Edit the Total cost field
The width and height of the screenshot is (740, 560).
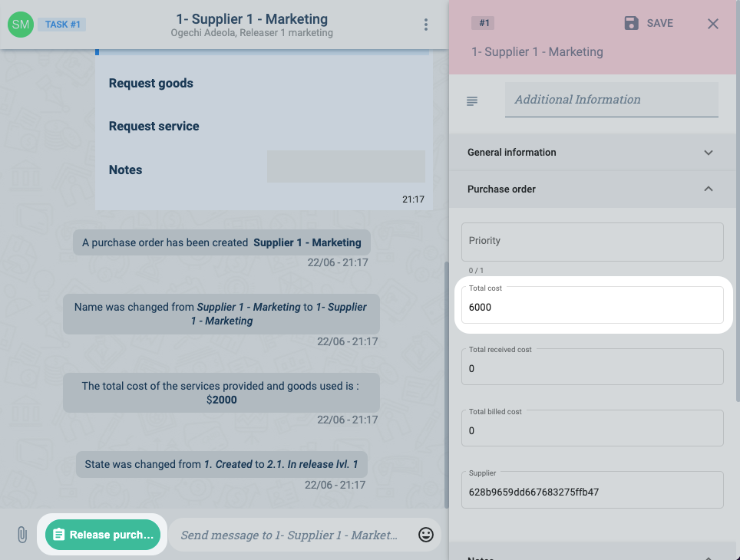pos(593,305)
